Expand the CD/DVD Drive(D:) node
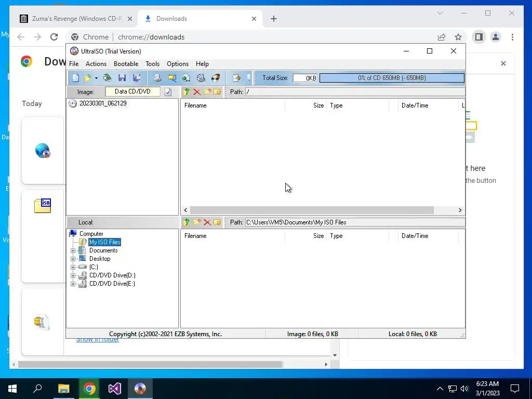This screenshot has height=399, width=532. coord(73,275)
